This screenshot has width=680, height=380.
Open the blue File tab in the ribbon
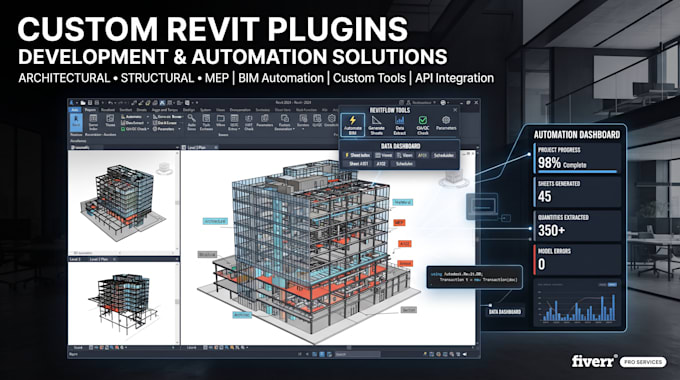75,110
